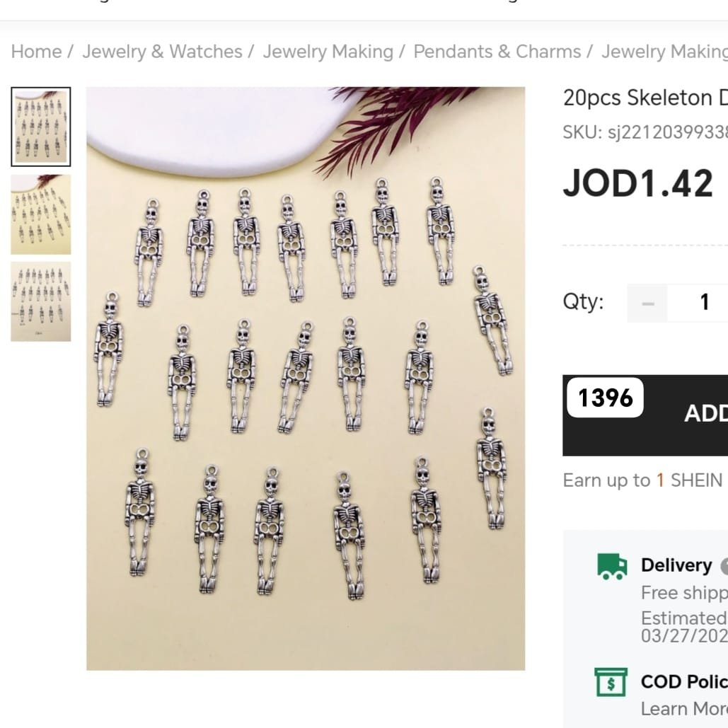
Task: Enlarge the main skeleton charms product image
Action: click(x=306, y=379)
